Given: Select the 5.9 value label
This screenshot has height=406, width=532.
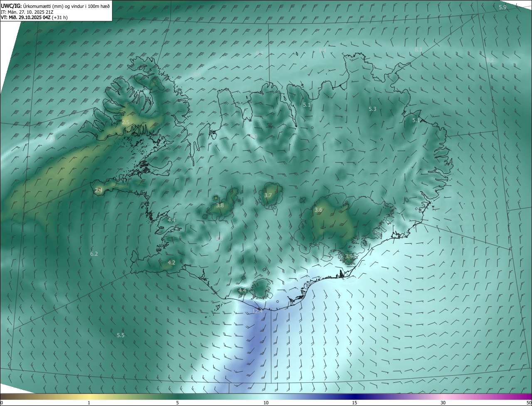Looking at the screenshot, I should [x=502, y=7].
